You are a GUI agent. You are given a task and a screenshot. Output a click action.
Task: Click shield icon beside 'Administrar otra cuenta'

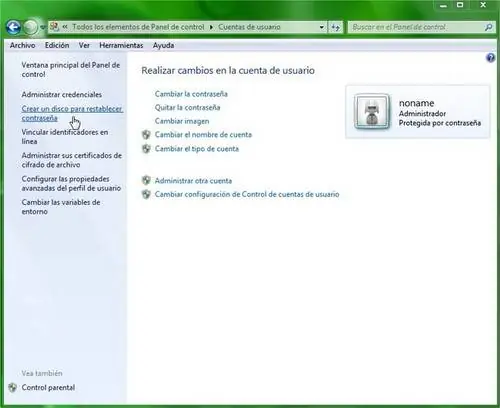(x=146, y=181)
